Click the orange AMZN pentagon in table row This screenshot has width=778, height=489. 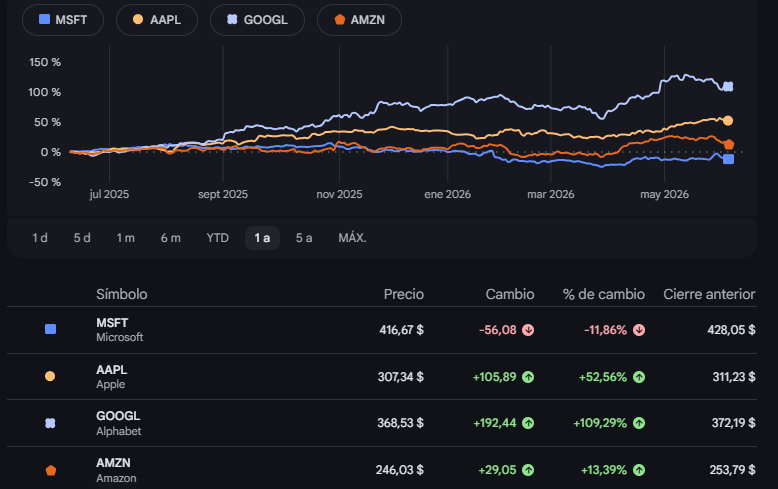[x=51, y=470]
